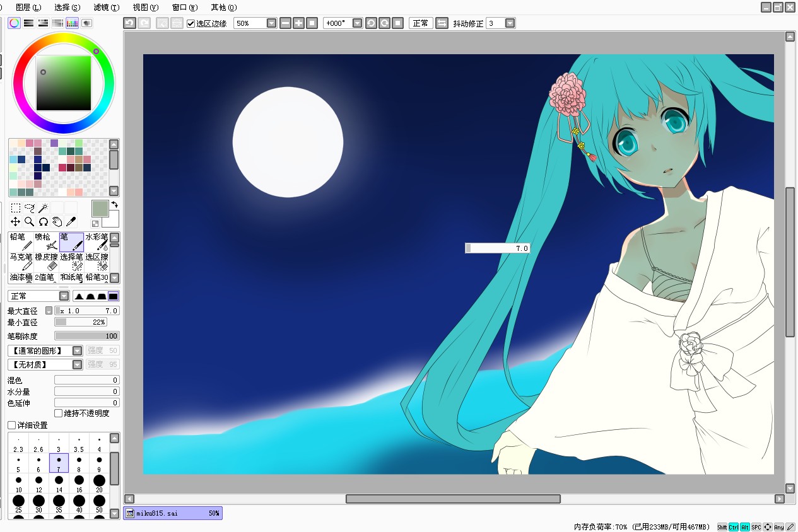Open the 正常 brush blending mode dropdown
This screenshot has width=798, height=532.
(64, 296)
